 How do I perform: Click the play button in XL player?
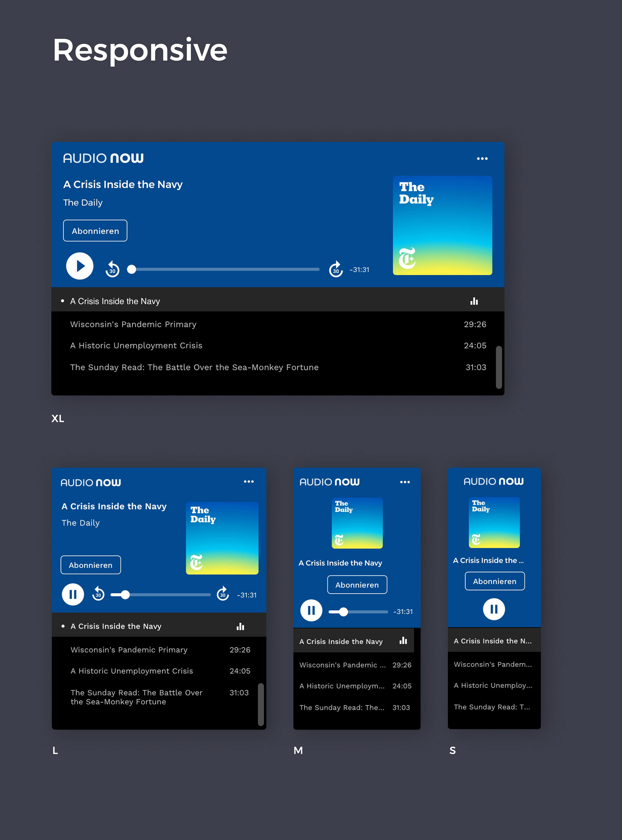[x=80, y=266]
